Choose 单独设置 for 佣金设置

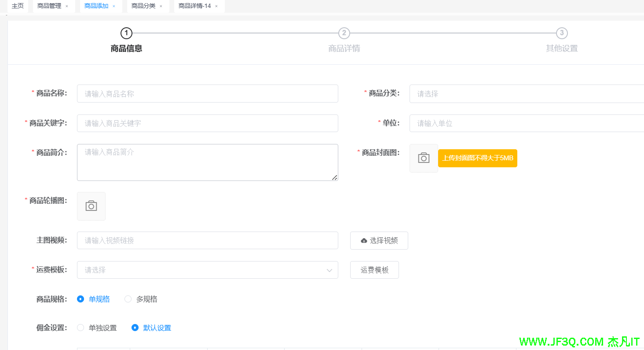[80, 328]
